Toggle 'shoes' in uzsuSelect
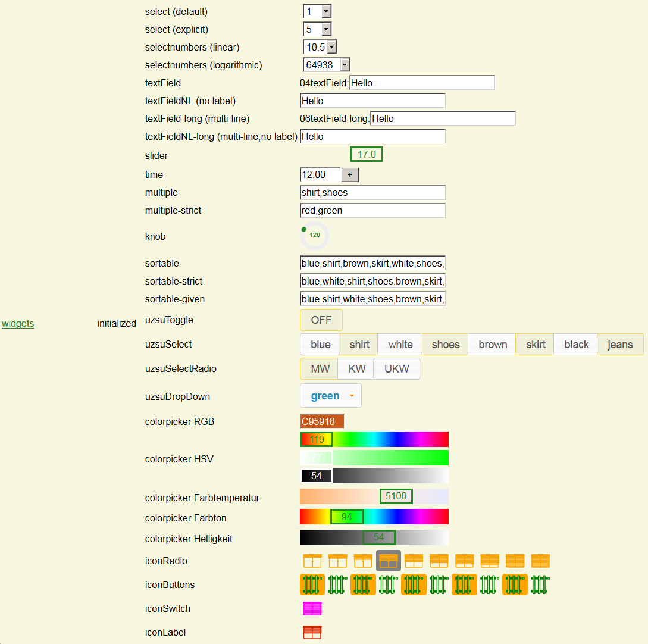This screenshot has height=644, width=648. [x=444, y=345]
